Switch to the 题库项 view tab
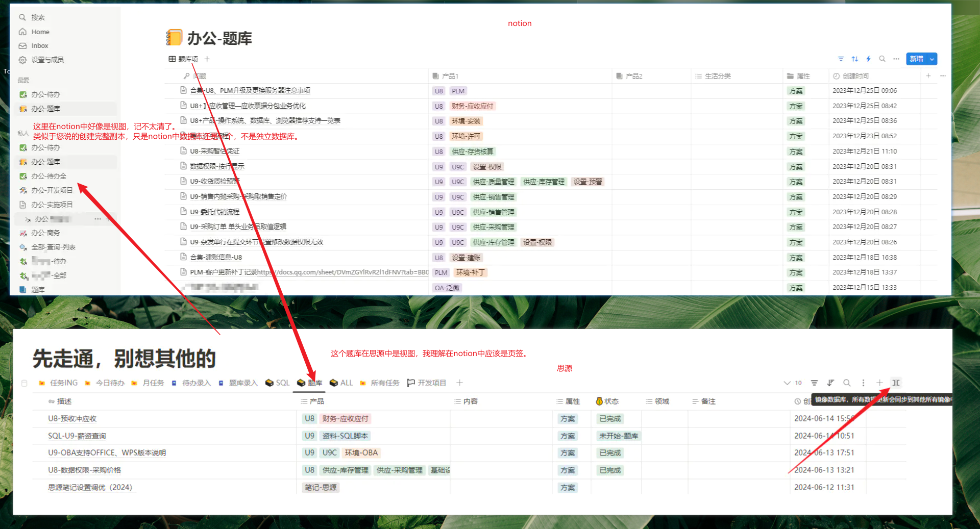980x529 pixels. [183, 59]
